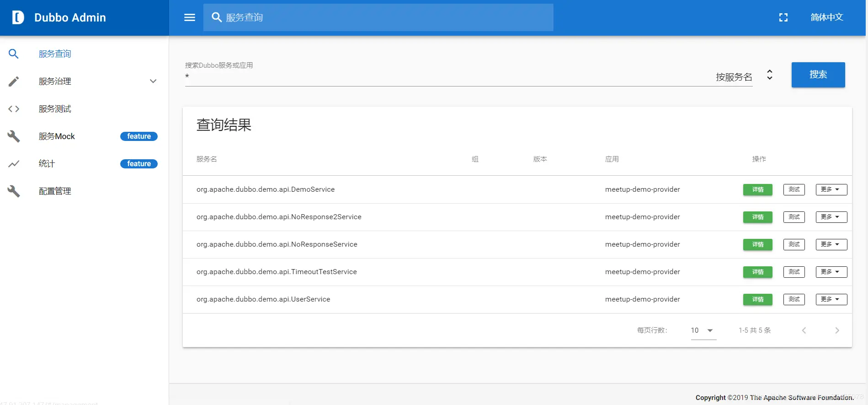The image size is (868, 405).
Task: Expand the 服务治理 submenu chevron
Action: (x=153, y=81)
